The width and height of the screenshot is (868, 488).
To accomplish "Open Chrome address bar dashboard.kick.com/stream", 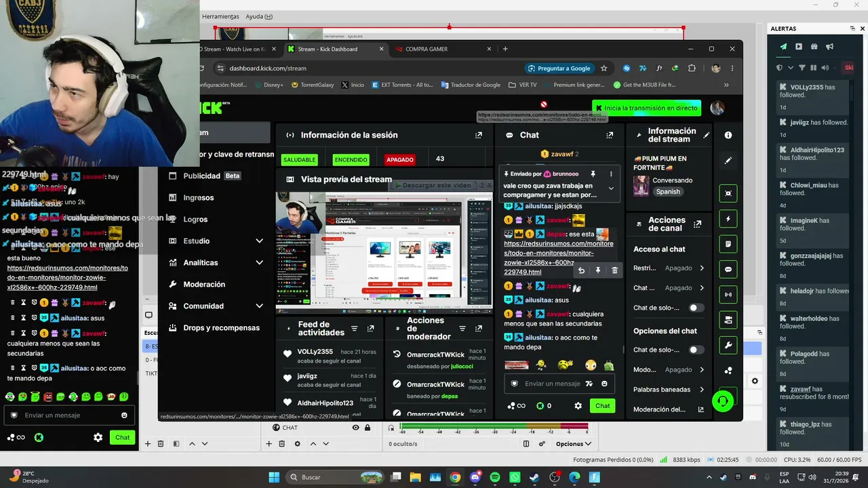I will click(268, 68).
